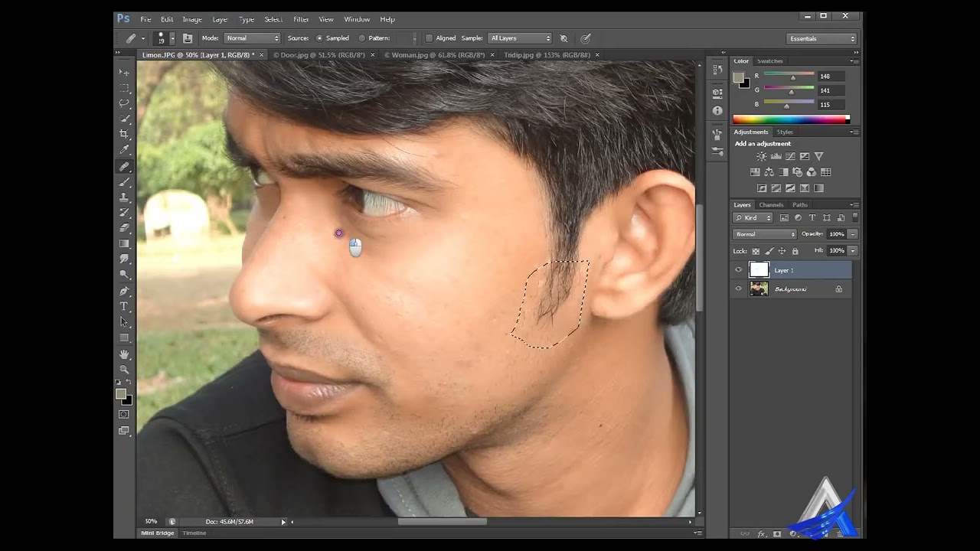Image resolution: width=980 pixels, height=551 pixels.
Task: Select Sampled source radio button
Action: [x=319, y=38]
